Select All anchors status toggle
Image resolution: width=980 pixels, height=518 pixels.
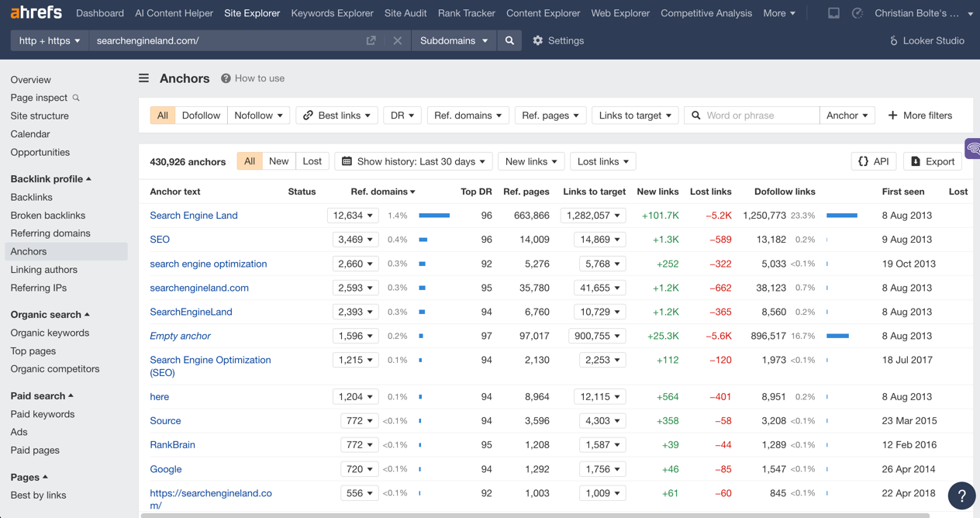(x=249, y=161)
